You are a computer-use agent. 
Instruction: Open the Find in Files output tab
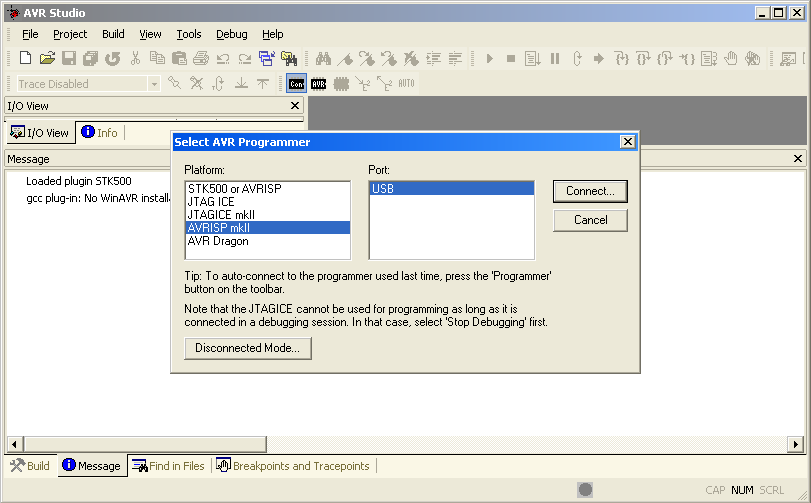click(169, 466)
